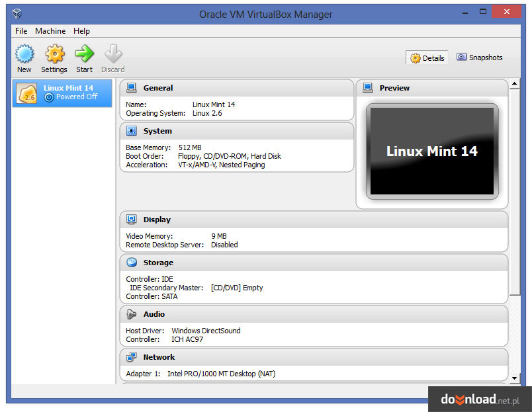Click Boot Order value 'Floppy, CD/DVD-ROM, Hard Disk'
The height and width of the screenshot is (412, 532).
[x=230, y=156]
